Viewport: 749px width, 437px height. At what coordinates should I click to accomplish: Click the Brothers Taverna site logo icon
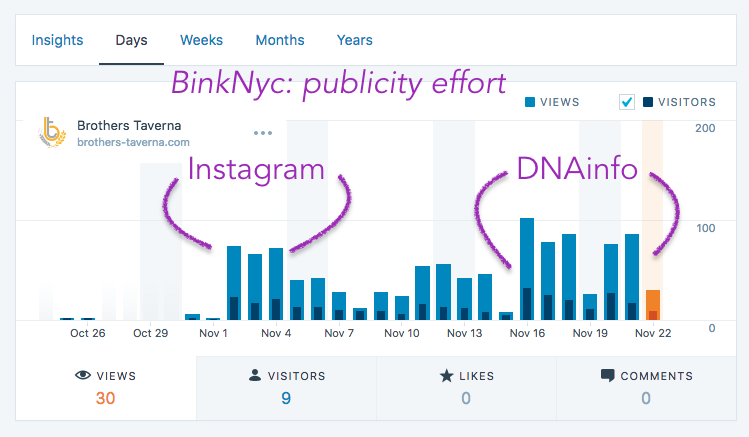tap(52, 133)
